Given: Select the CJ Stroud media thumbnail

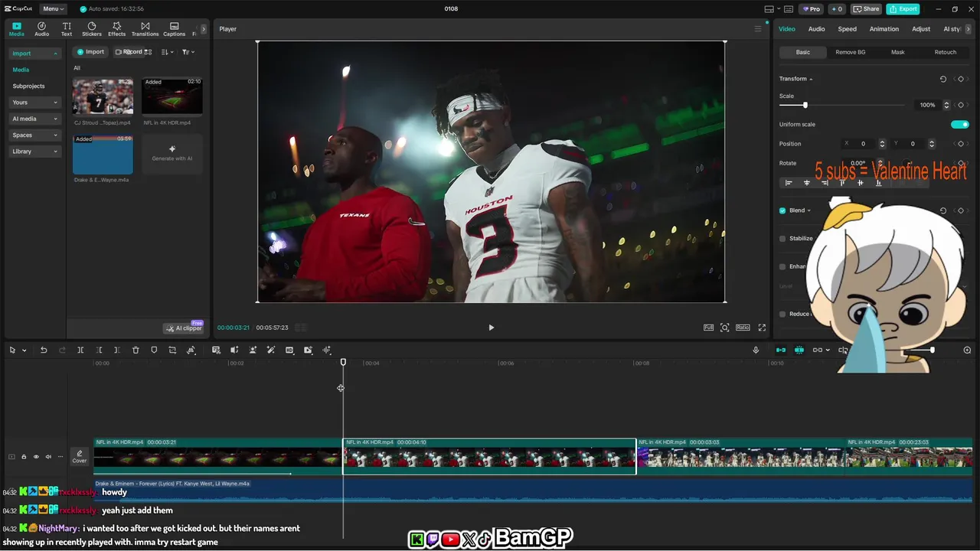Looking at the screenshot, I should point(103,96).
